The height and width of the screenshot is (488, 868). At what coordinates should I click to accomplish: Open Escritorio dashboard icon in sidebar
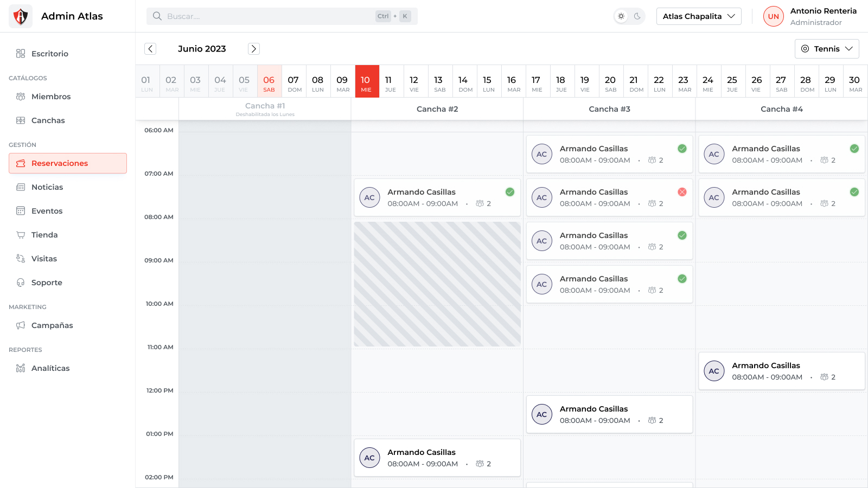coord(21,54)
